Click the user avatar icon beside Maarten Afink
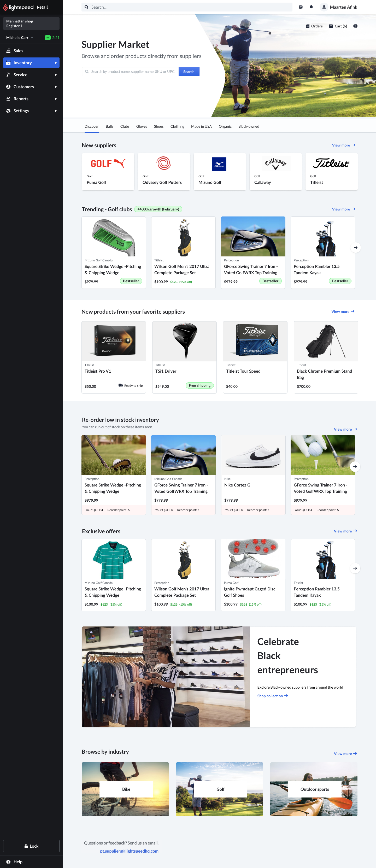376x868 pixels. click(324, 7)
